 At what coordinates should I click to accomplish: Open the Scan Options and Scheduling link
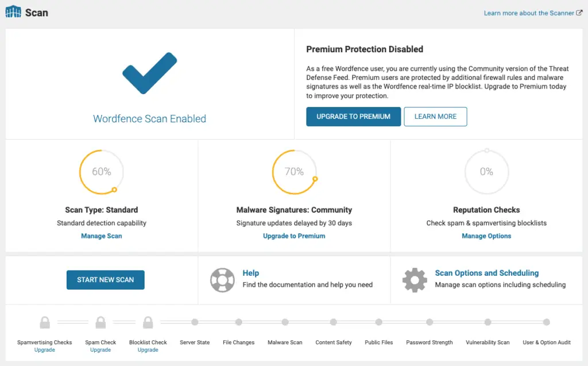tap(486, 273)
